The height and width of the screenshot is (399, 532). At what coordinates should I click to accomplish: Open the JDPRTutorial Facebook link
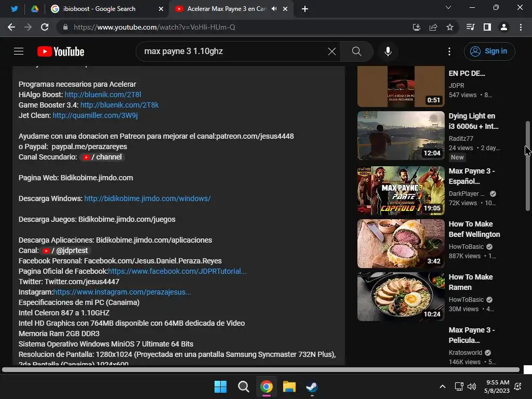(x=177, y=271)
